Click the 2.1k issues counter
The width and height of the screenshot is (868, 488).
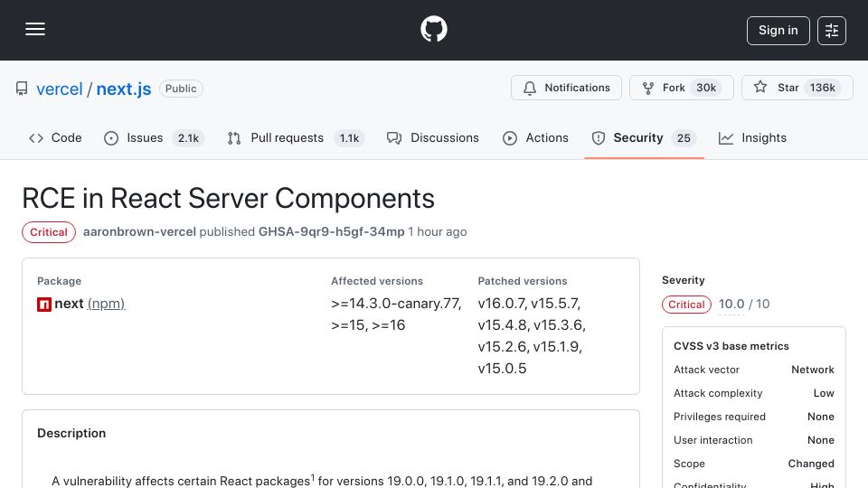coord(188,138)
